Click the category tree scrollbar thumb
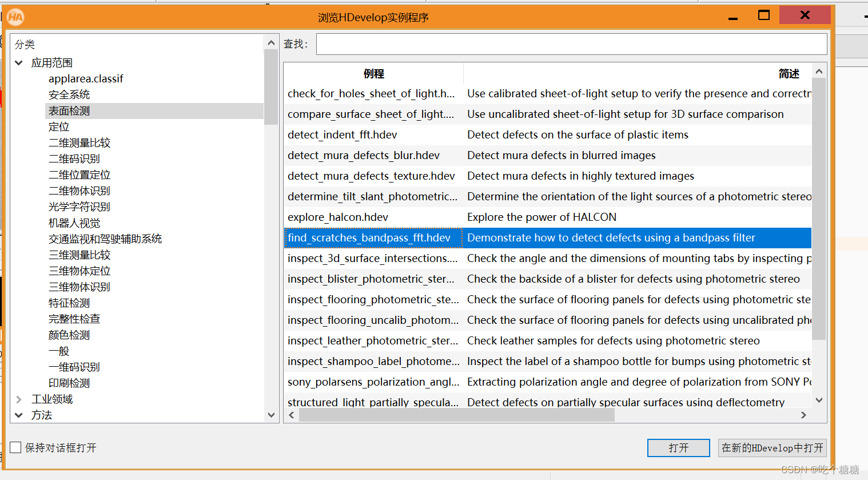Viewport: 868px width, 480px height. [271, 87]
